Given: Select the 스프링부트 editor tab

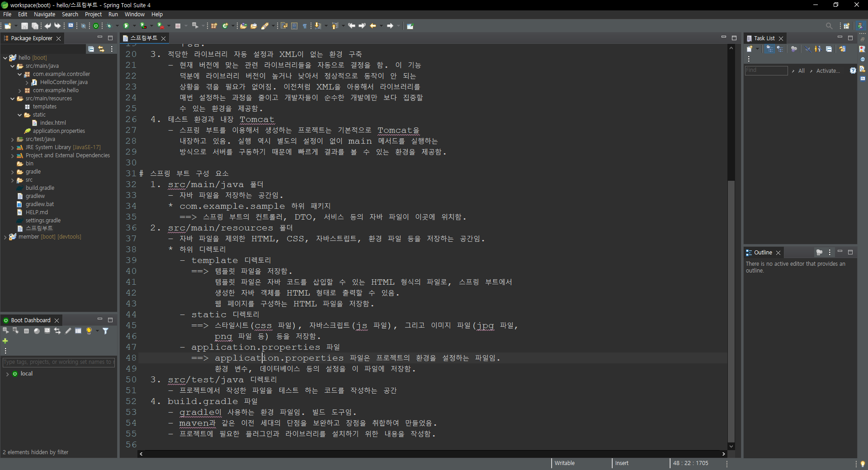Looking at the screenshot, I should click(x=144, y=38).
